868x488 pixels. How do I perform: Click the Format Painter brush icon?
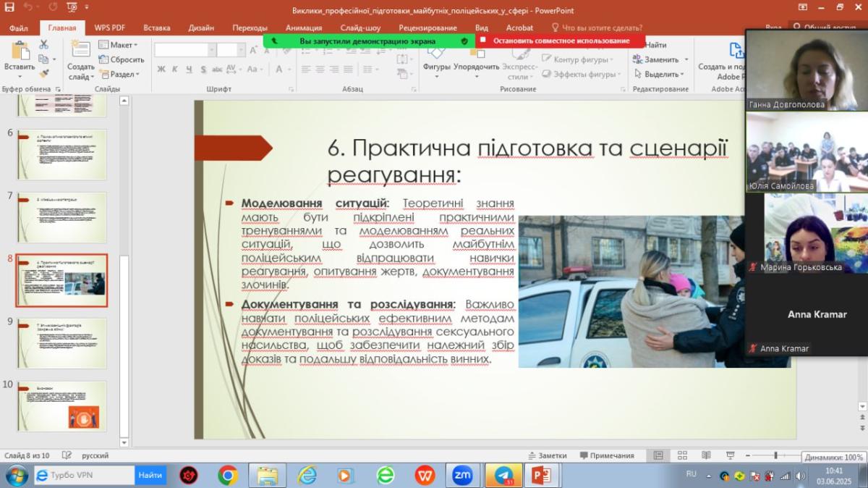[x=43, y=74]
